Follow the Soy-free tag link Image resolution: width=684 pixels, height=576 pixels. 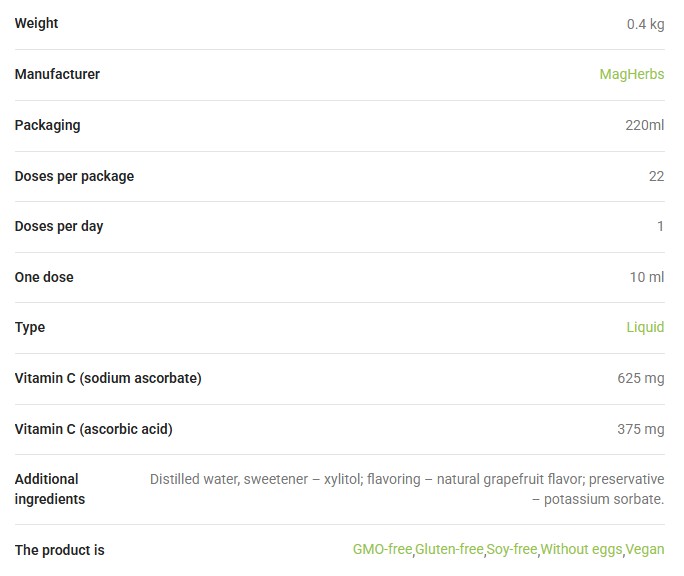pyautogui.click(x=512, y=549)
